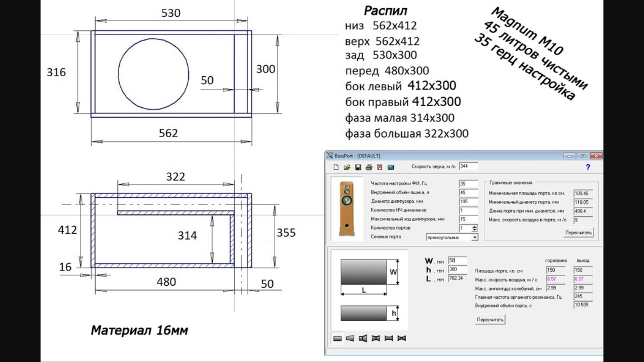The height and width of the screenshot is (362, 644).
Task: Click the New file icon in BassPort toolbar
Action: coord(336,167)
